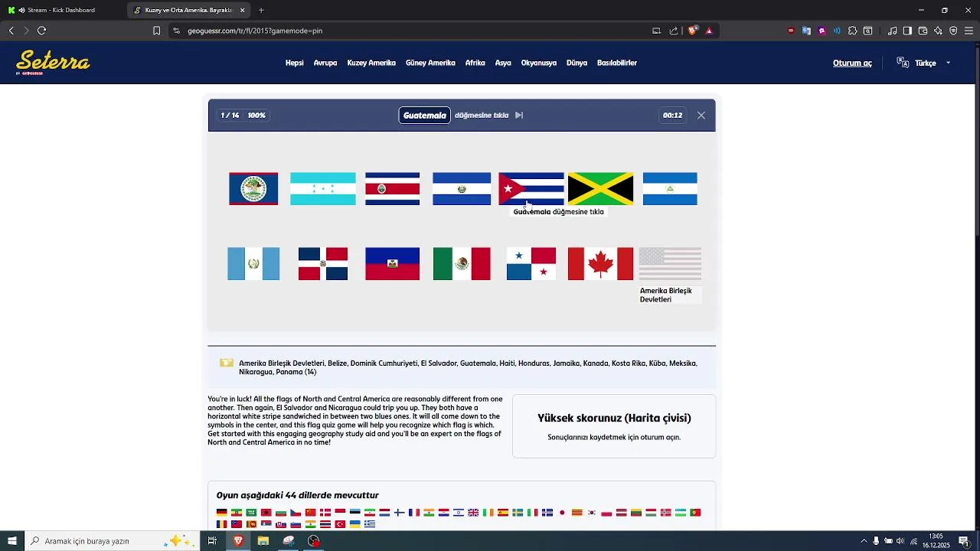980x551 pixels.
Task: Choose English via the UK flag
Action: pyautogui.click(x=473, y=513)
